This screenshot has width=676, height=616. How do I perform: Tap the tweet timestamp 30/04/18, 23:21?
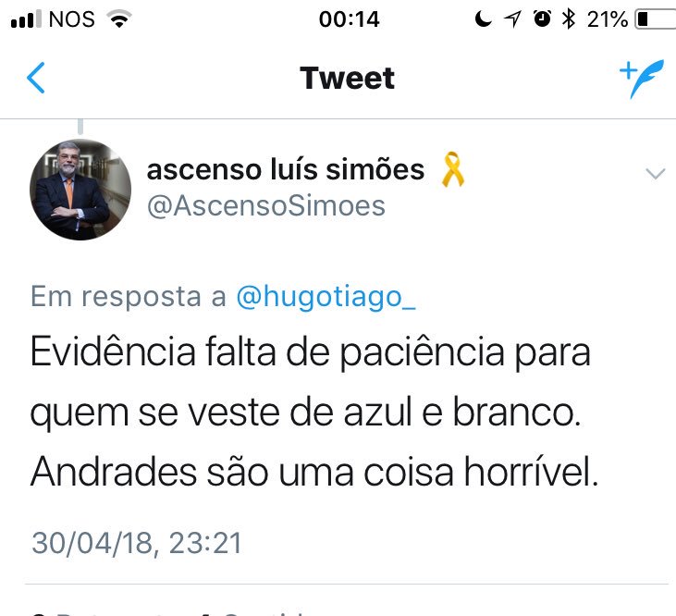point(137,543)
